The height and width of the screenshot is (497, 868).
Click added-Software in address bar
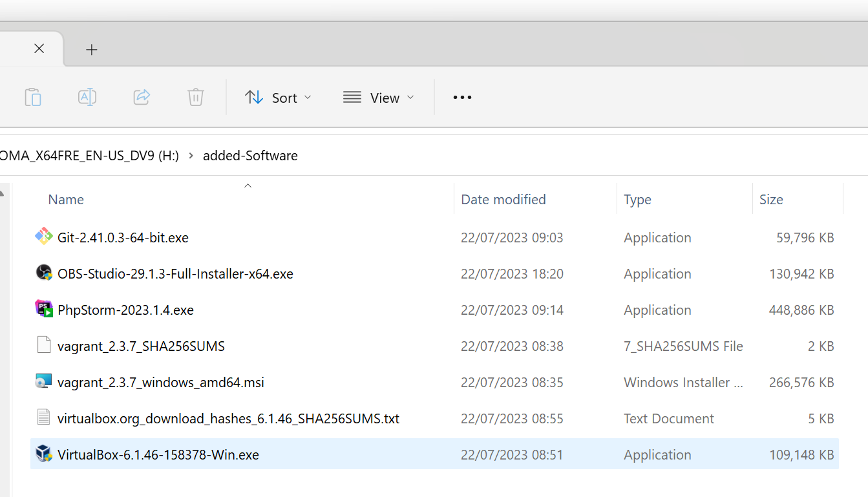click(x=250, y=156)
